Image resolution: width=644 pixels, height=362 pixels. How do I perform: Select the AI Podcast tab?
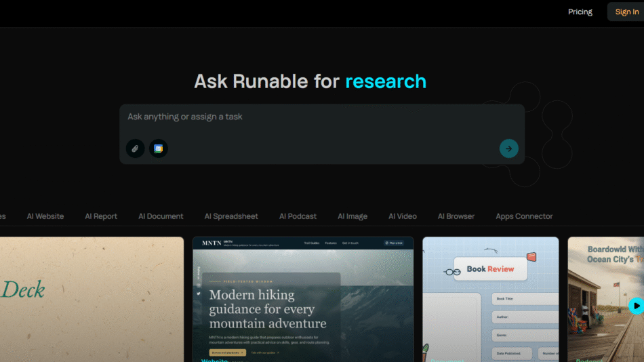(x=298, y=216)
